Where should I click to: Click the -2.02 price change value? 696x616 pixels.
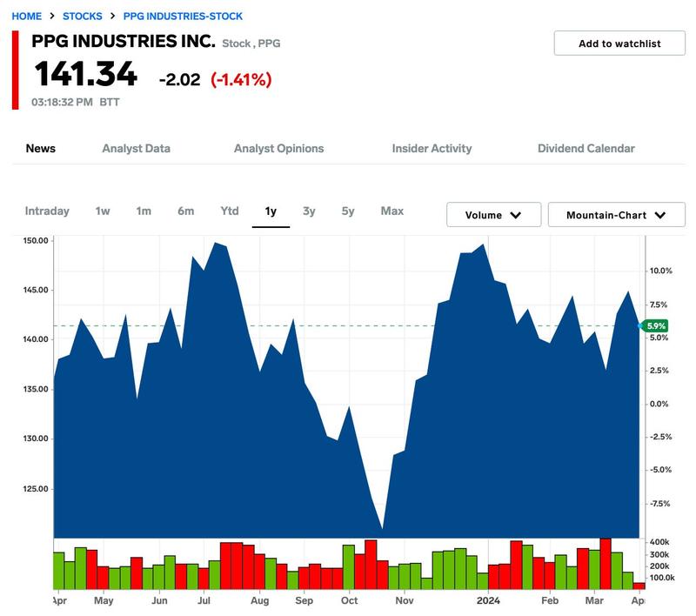tap(179, 80)
